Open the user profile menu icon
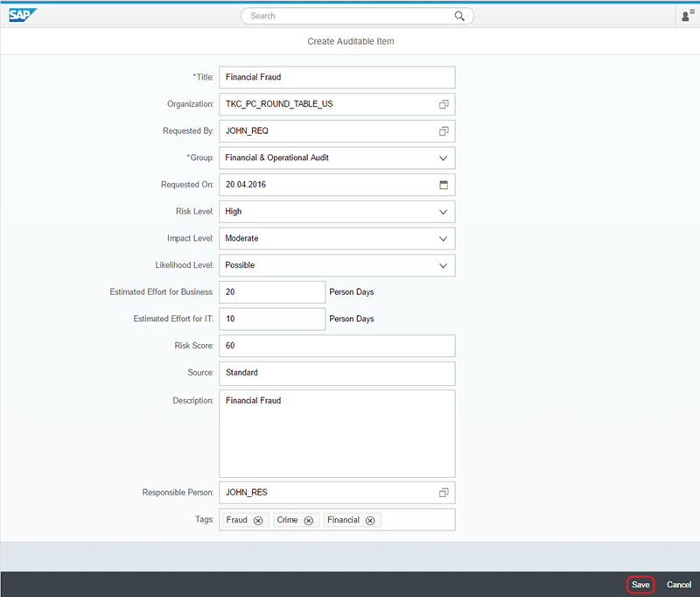 point(688,16)
